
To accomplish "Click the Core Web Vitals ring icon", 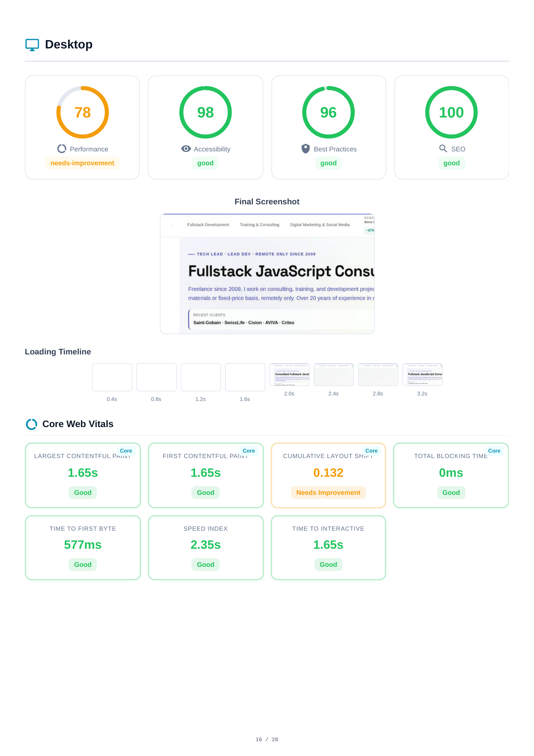I will click(32, 424).
